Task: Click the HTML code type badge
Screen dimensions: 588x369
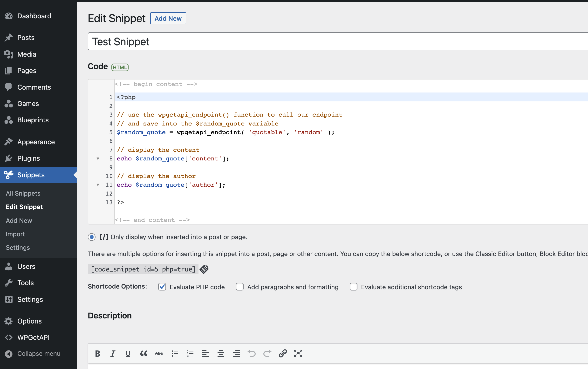Action: [x=120, y=67]
